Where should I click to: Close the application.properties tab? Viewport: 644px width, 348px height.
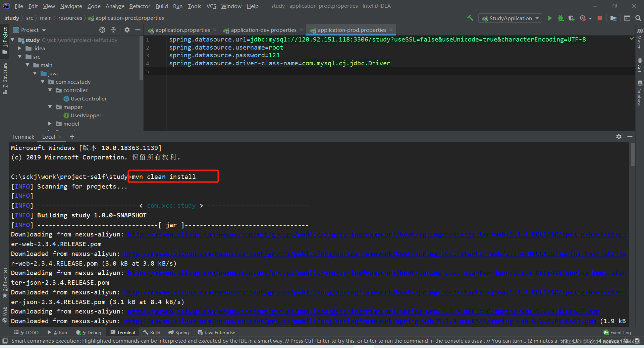(215, 30)
